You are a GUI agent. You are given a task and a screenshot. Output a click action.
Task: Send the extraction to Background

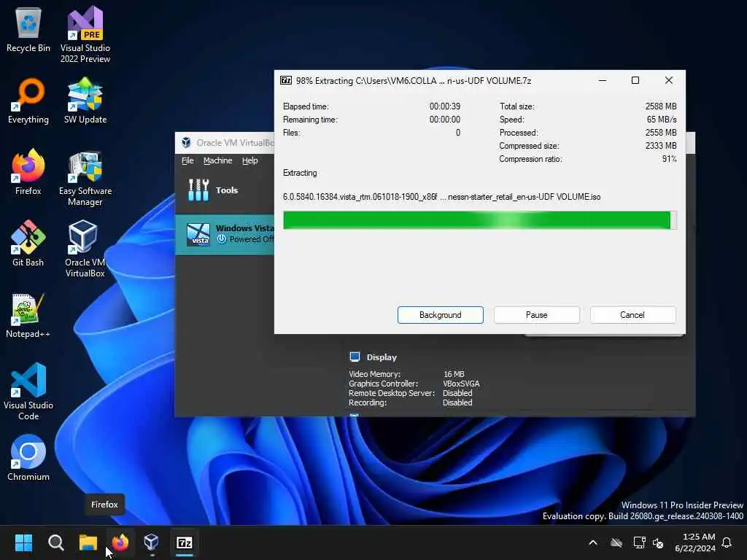pos(440,315)
